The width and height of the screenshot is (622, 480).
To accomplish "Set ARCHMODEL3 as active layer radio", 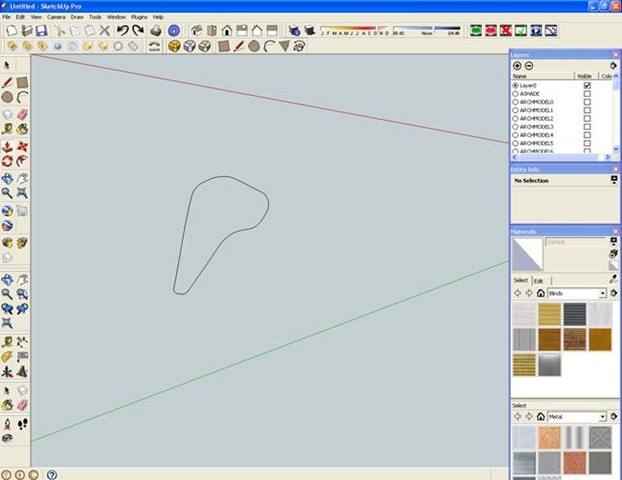I will [515, 127].
